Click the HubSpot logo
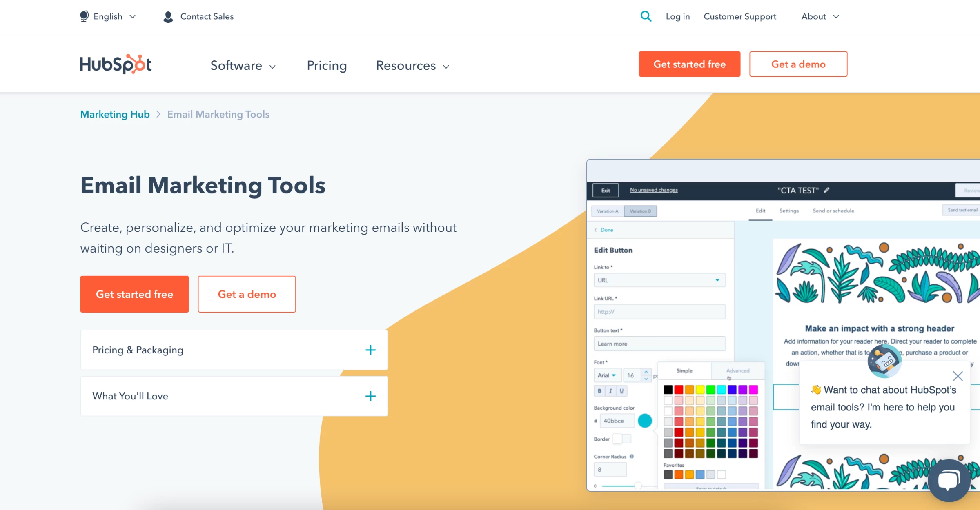 pyautogui.click(x=116, y=64)
